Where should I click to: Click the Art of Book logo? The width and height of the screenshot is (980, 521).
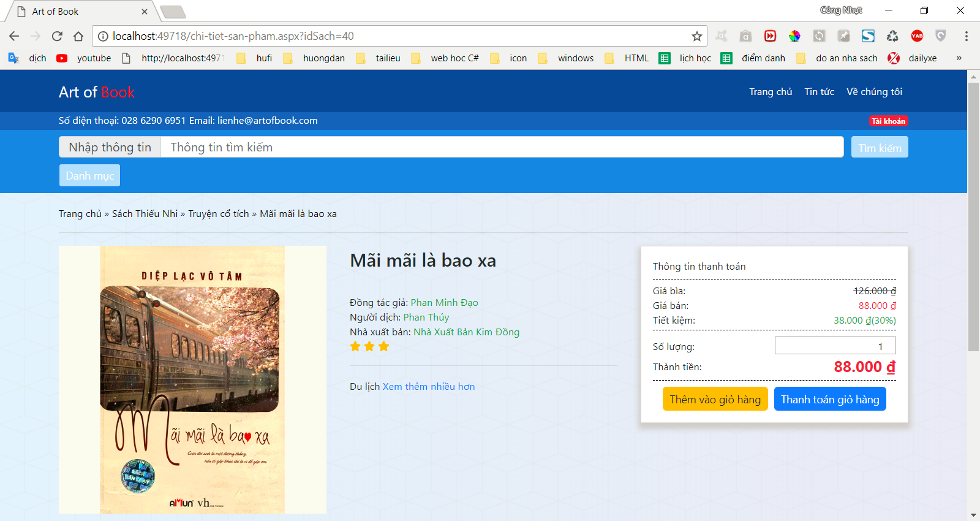[97, 92]
